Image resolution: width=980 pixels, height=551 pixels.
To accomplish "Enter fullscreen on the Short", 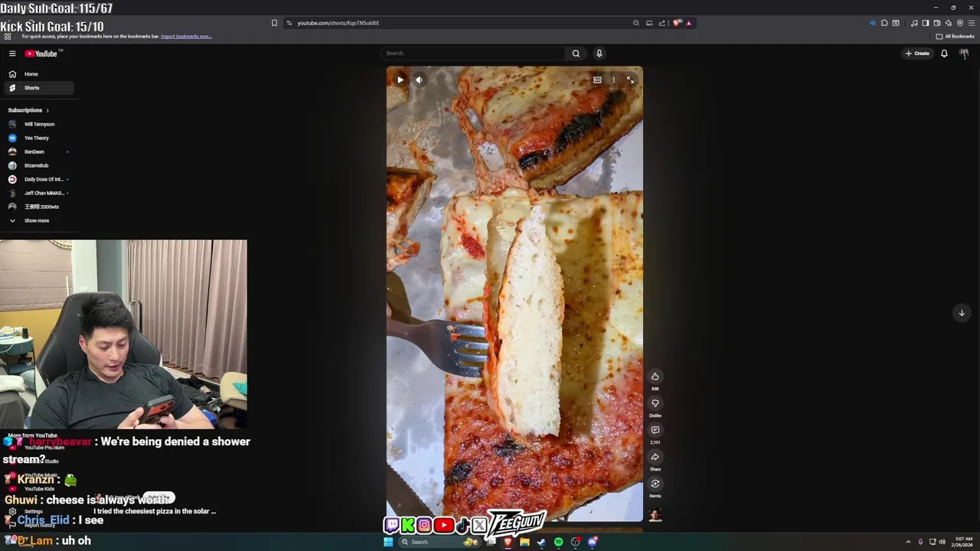I will 630,80.
